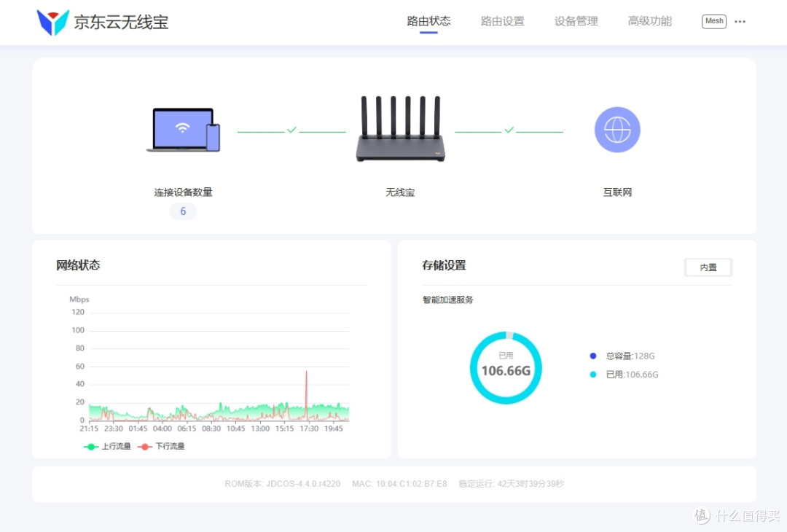The image size is (787, 532).
Task: Switch to the 路由设置 tab
Action: [x=502, y=21]
